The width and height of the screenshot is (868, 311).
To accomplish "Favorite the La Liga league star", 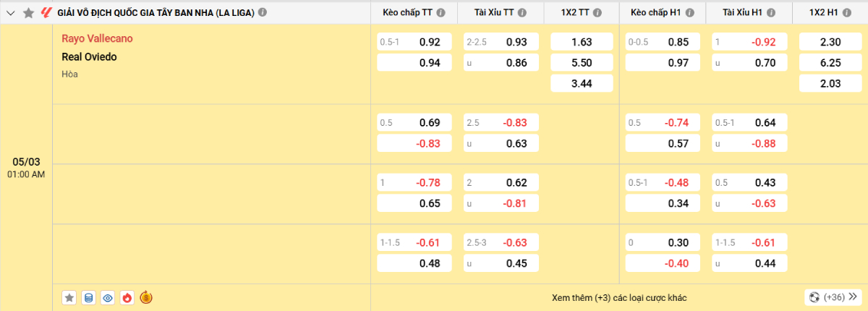I will click(x=28, y=12).
